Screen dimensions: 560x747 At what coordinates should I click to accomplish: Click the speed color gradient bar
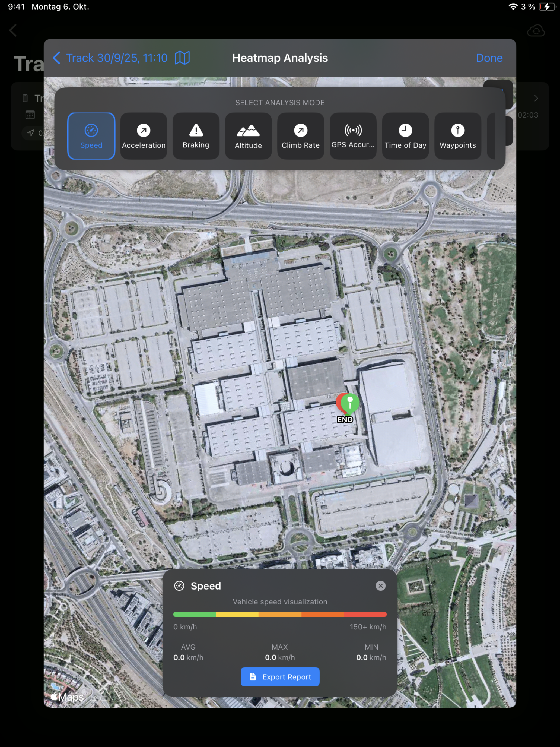coord(280,614)
